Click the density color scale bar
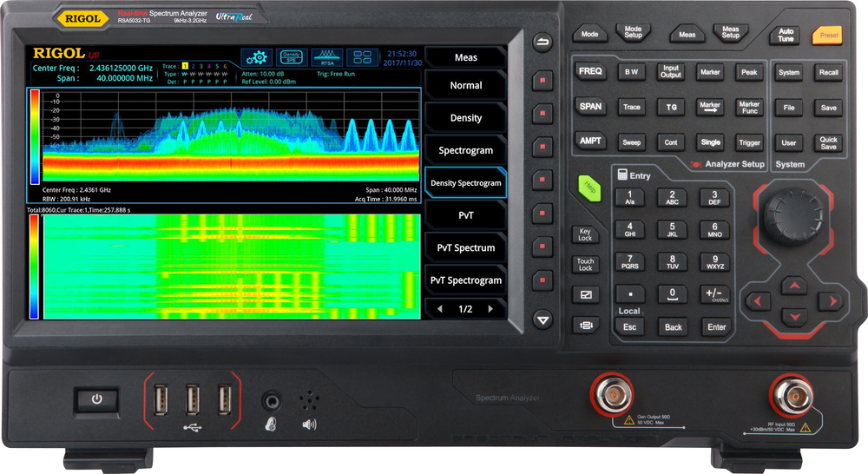This screenshot has width=868, height=474. pos(35,135)
